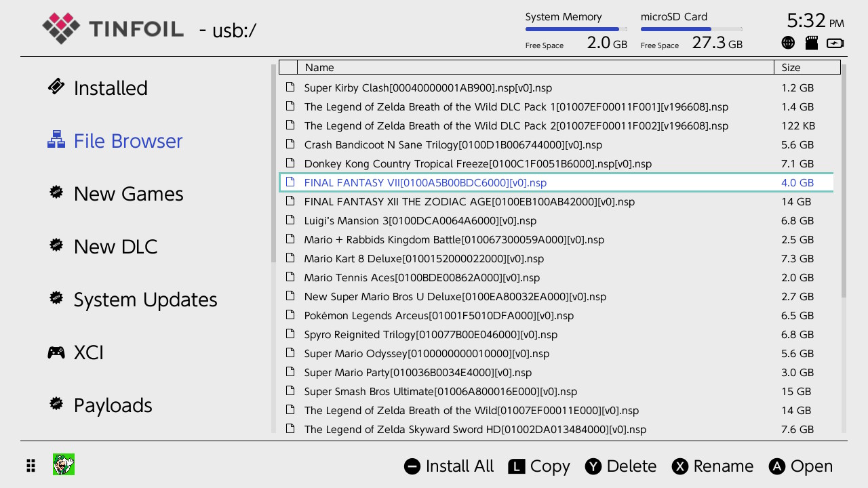Open the XCI section

(x=88, y=352)
